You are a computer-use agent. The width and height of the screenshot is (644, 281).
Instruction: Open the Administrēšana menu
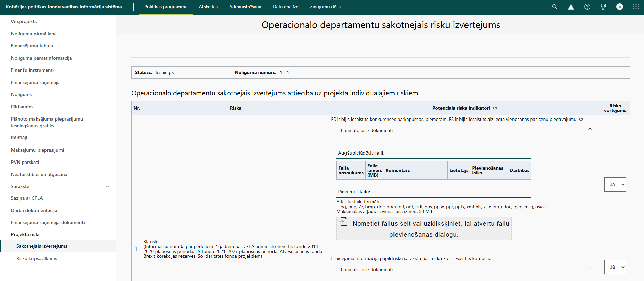[x=245, y=7]
